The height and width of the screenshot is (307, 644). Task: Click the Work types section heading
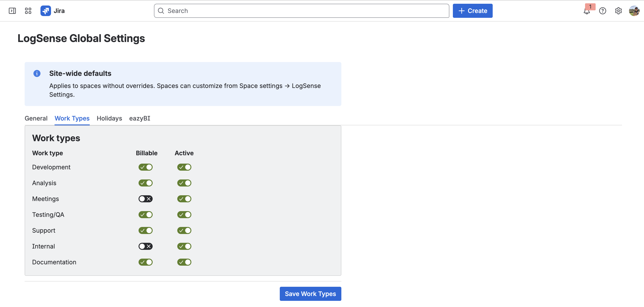tap(56, 138)
